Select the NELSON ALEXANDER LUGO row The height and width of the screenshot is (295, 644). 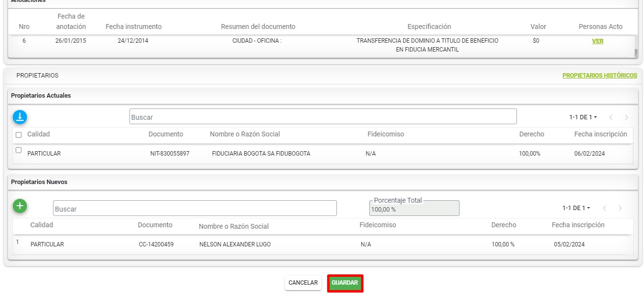tap(234, 244)
